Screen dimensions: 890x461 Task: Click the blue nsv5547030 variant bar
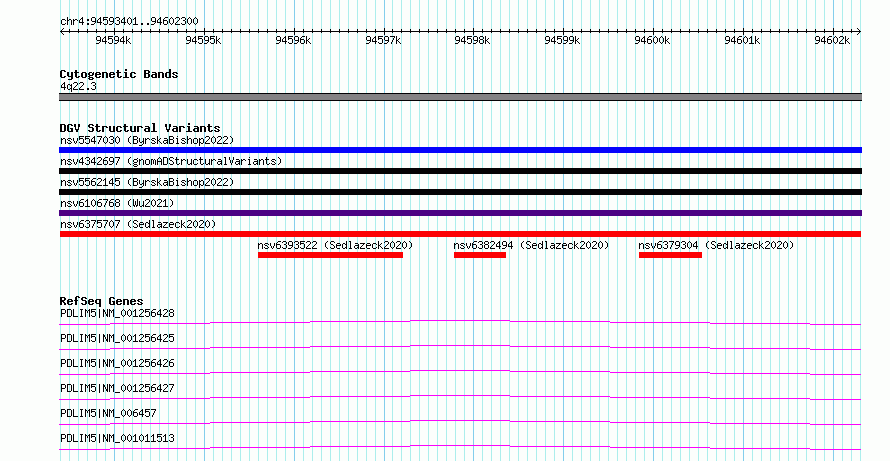[460, 150]
